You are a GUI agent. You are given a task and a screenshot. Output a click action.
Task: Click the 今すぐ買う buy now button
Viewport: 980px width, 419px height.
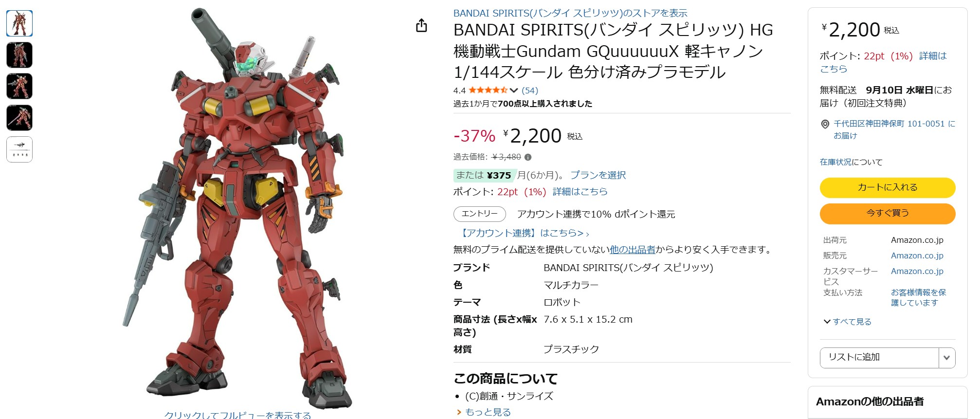(x=888, y=213)
